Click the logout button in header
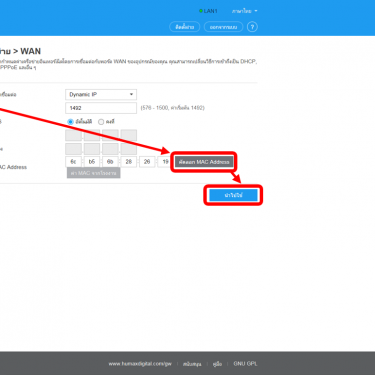The width and height of the screenshot is (375, 375). tap(223, 27)
